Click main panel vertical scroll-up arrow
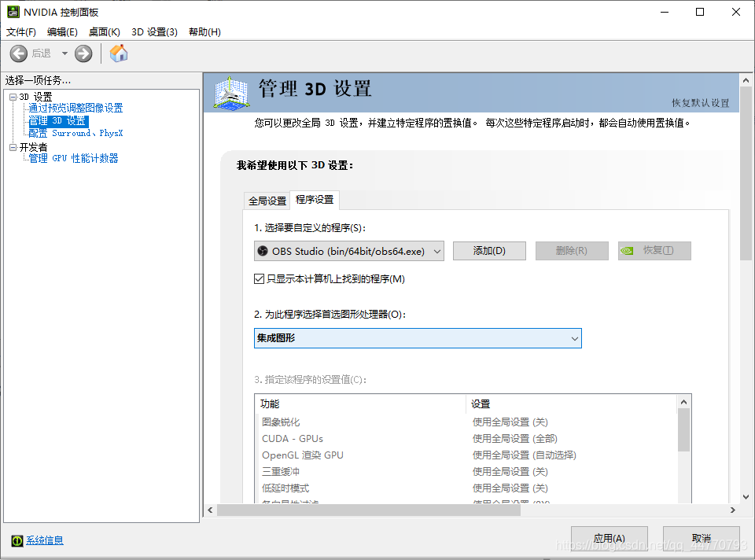The image size is (755, 560). pyautogui.click(x=746, y=80)
